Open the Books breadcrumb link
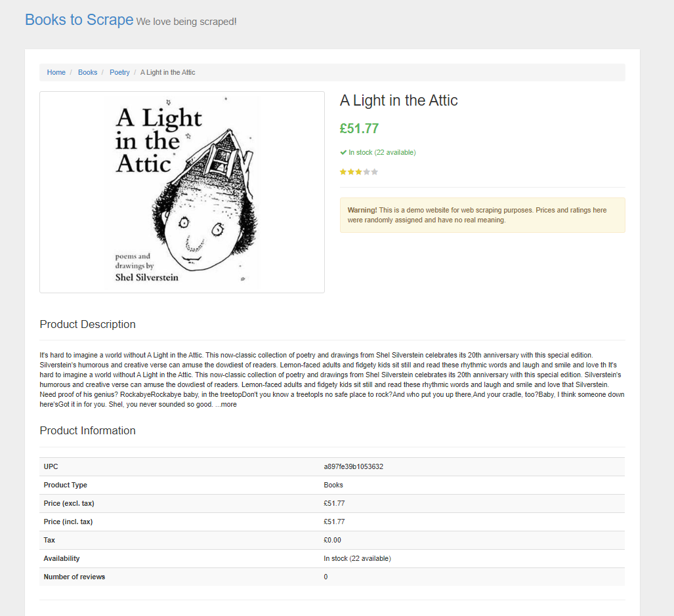Viewport: 674px width, 616px height. pyautogui.click(x=87, y=72)
